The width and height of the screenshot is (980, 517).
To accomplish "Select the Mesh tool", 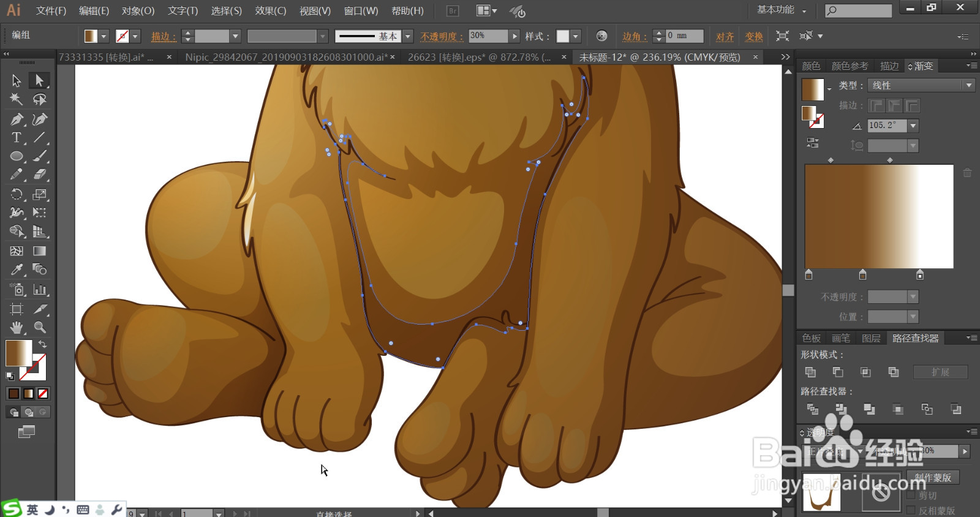I will [17, 251].
